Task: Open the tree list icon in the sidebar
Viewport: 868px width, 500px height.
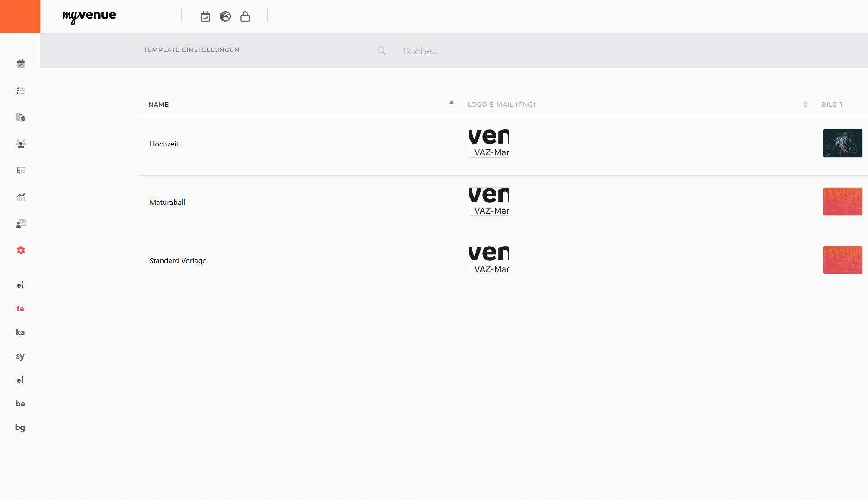Action: click(21, 170)
